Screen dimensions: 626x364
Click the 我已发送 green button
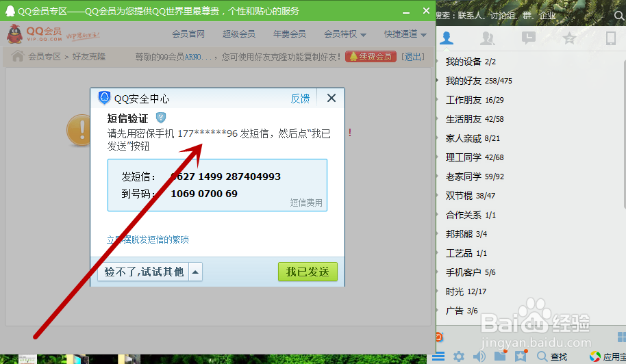point(308,272)
